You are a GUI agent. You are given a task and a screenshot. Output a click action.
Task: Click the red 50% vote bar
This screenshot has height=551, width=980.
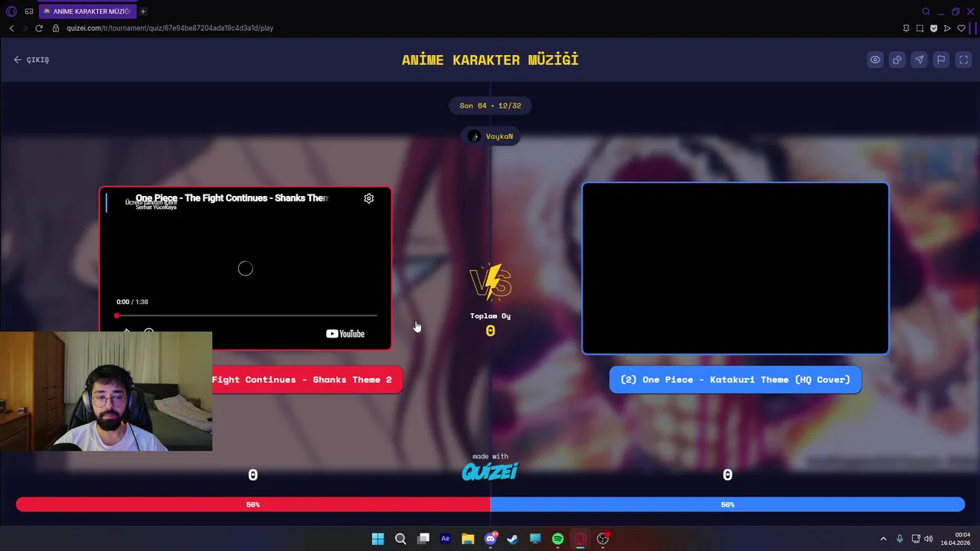point(253,504)
